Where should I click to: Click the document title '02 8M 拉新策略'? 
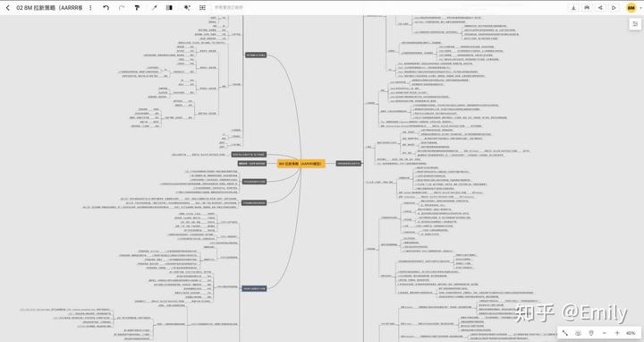tap(49, 8)
